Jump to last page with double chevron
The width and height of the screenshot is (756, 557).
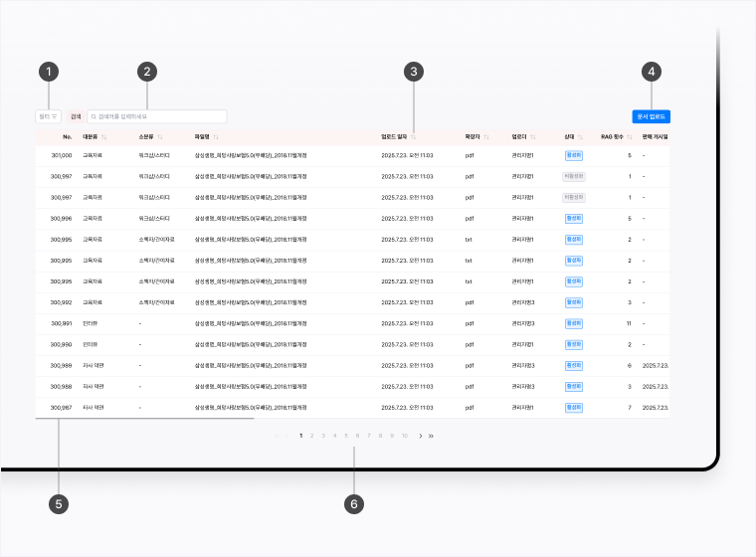pyautogui.click(x=431, y=436)
